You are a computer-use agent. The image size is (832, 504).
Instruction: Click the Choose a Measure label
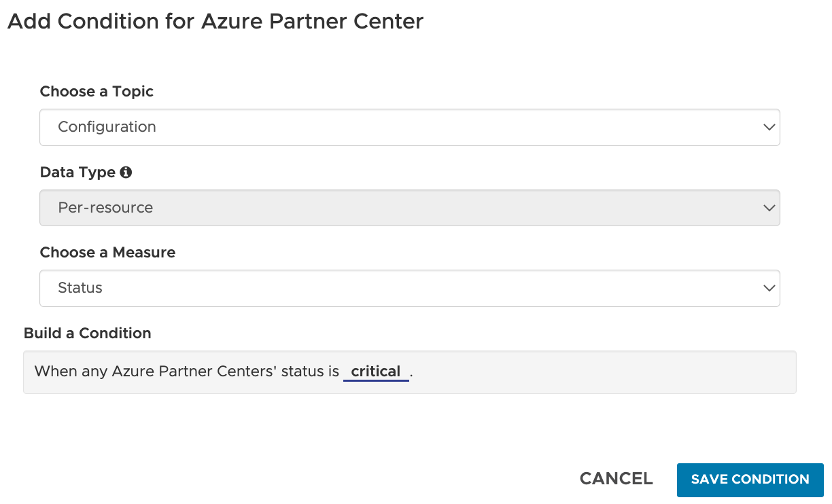point(107,252)
